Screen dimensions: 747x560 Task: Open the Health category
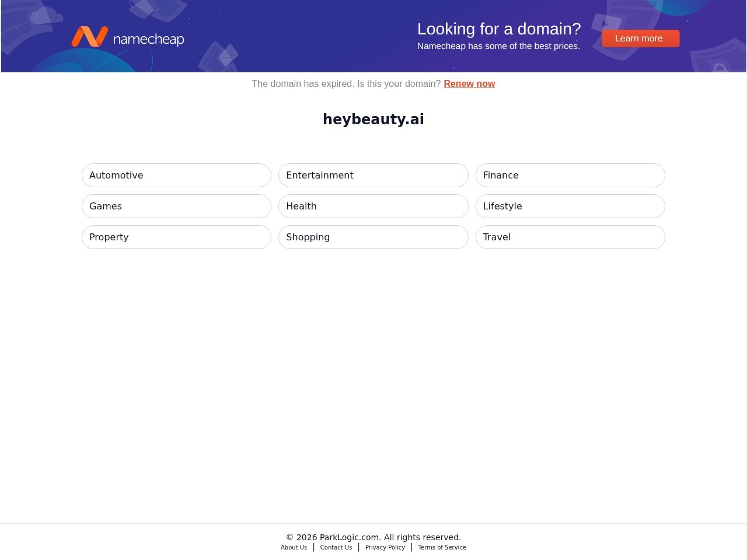point(373,206)
